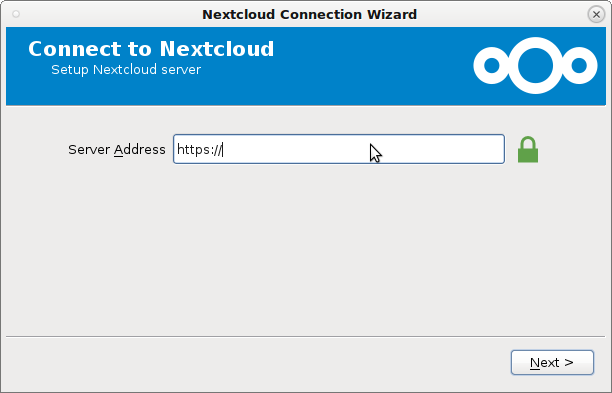
Task: Click the "Server Address" label
Action: pyautogui.click(x=117, y=149)
